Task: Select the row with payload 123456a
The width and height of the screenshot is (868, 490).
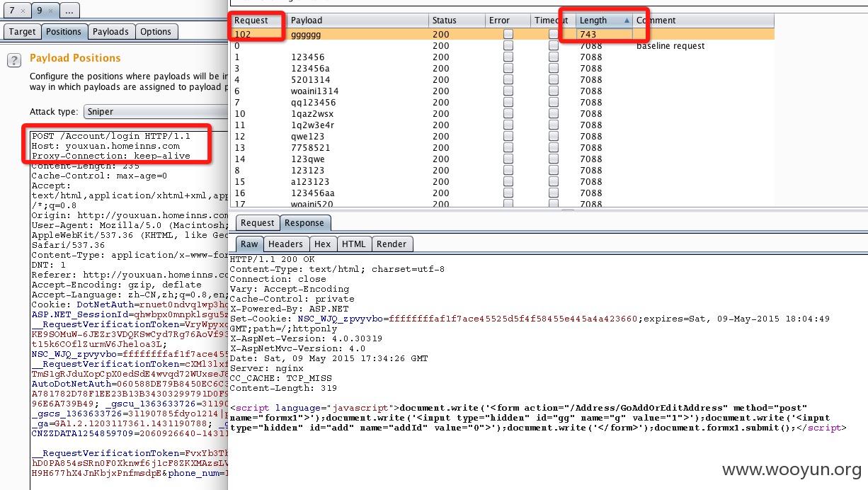Action: 503,68
